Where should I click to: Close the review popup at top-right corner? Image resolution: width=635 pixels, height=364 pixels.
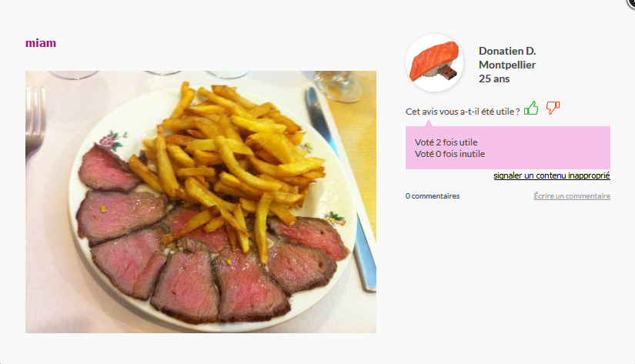631,2
